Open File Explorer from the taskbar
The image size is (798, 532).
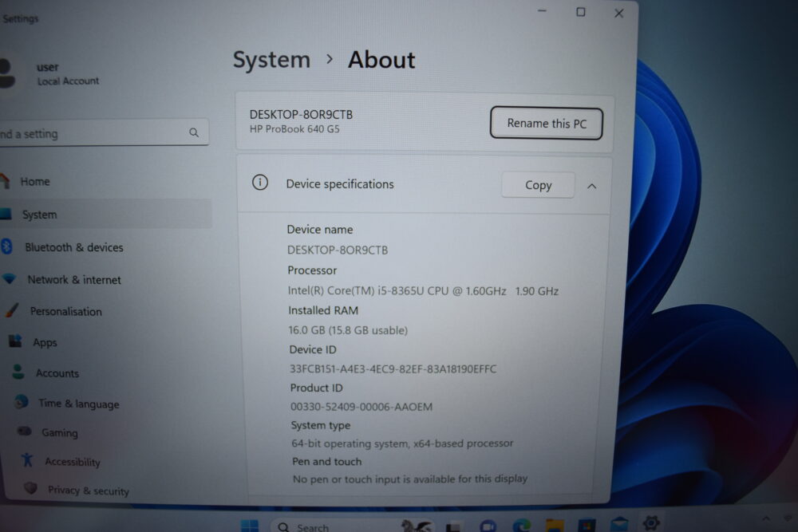[x=555, y=525]
